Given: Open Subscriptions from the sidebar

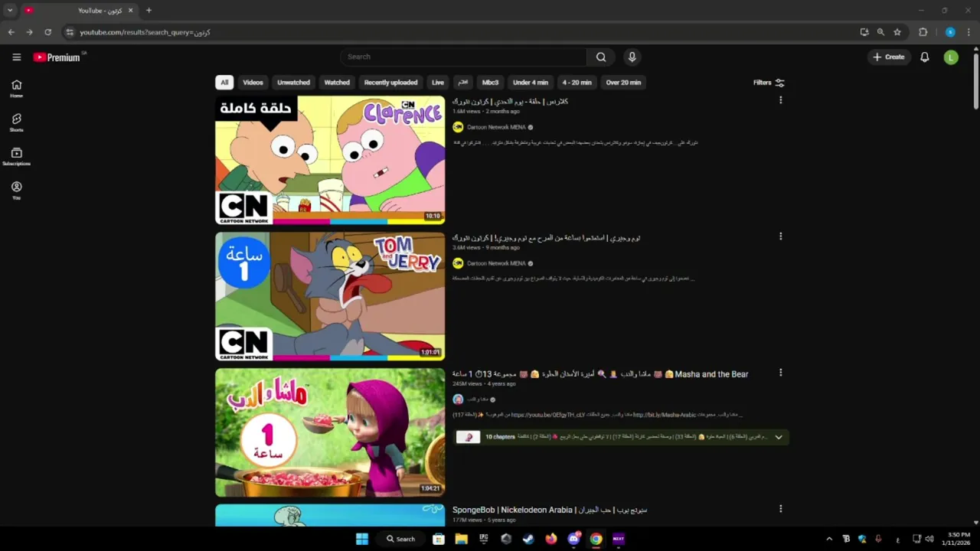Looking at the screenshot, I should (x=16, y=157).
